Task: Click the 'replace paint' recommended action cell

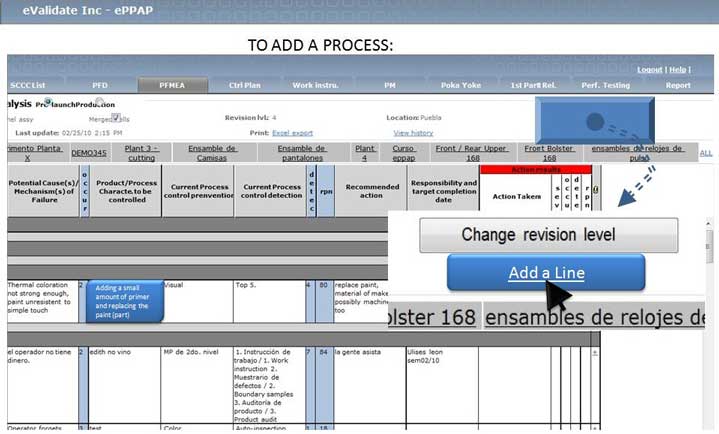Action: pos(361,301)
